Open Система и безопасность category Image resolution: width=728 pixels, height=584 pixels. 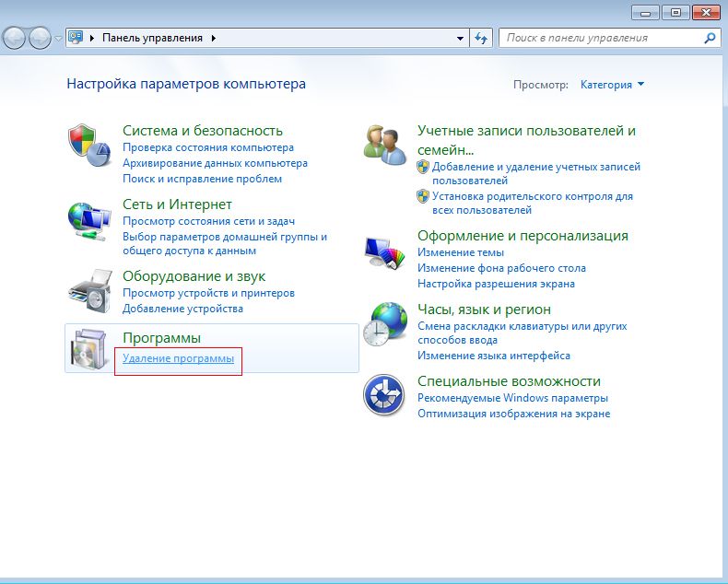203,131
